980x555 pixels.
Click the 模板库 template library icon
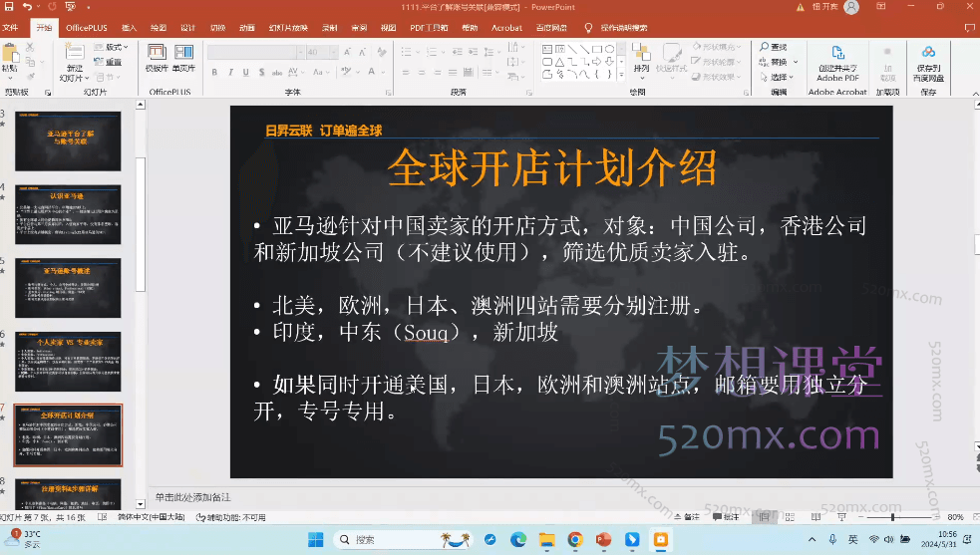(157, 53)
